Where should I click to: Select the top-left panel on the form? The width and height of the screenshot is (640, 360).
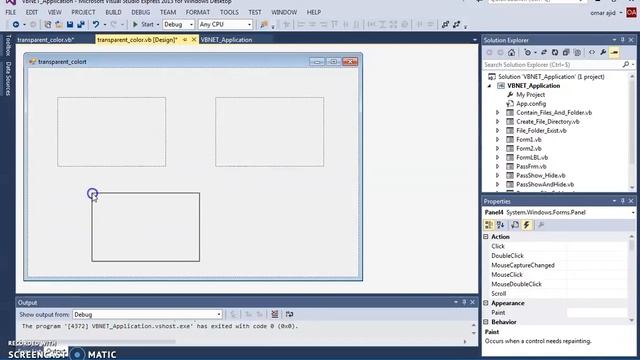tap(111, 132)
